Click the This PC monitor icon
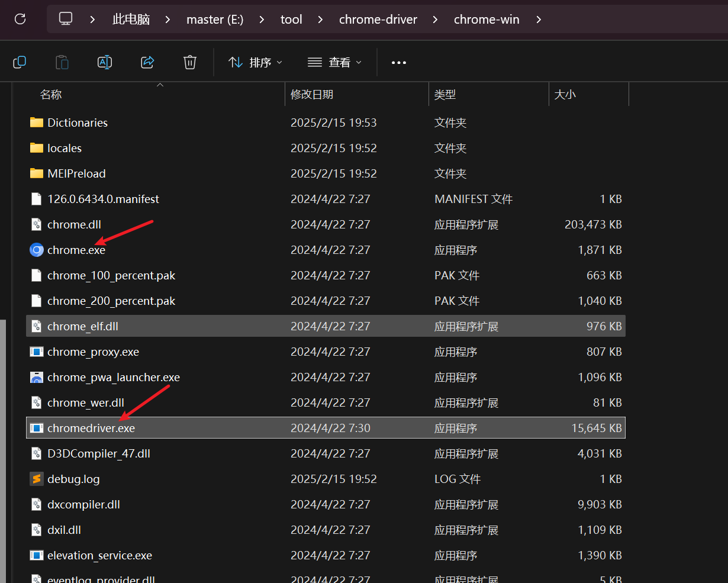The image size is (728, 583). (66, 19)
